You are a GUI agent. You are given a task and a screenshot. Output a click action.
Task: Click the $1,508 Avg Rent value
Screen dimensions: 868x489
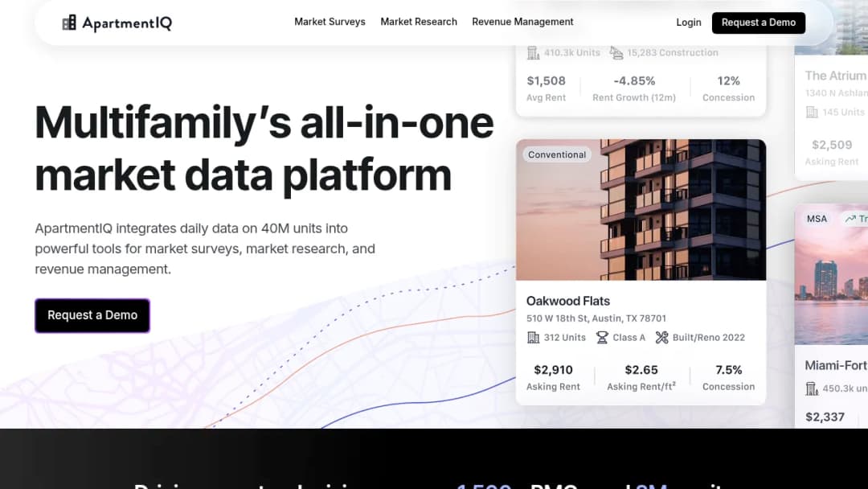pyautogui.click(x=546, y=81)
